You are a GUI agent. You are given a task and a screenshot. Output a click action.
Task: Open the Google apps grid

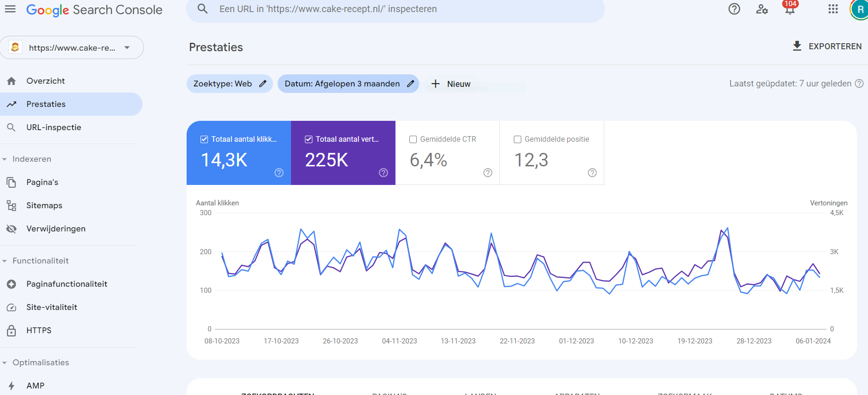tap(833, 9)
